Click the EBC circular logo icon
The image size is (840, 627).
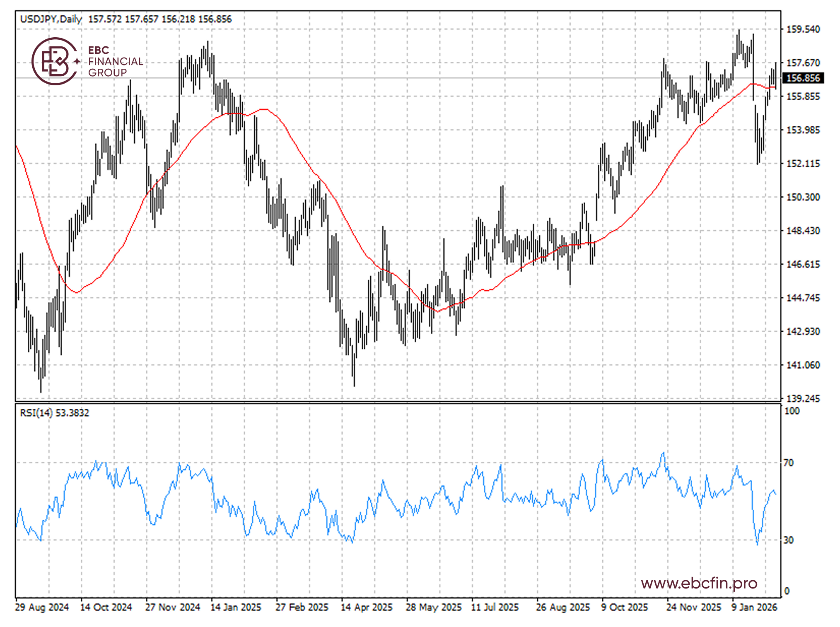point(54,61)
